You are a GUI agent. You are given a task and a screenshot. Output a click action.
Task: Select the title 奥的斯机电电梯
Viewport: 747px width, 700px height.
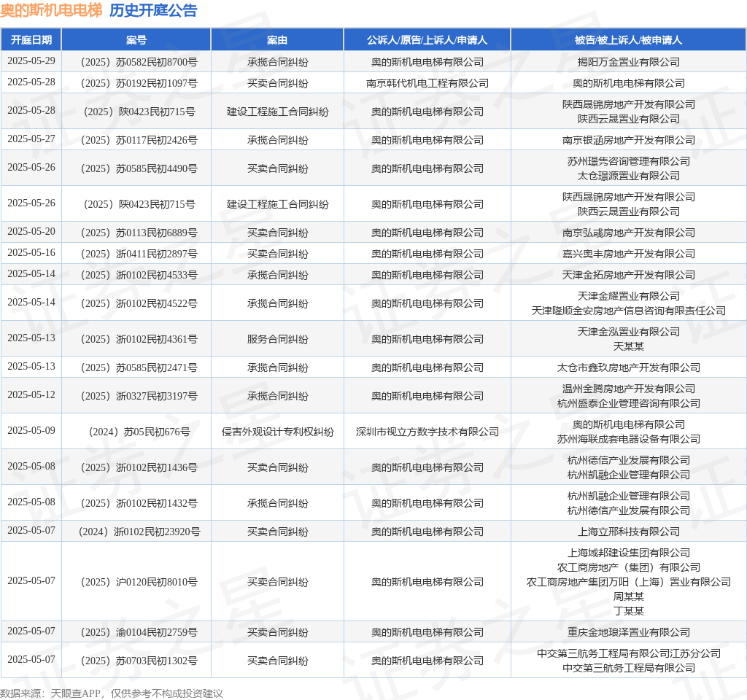(51, 10)
